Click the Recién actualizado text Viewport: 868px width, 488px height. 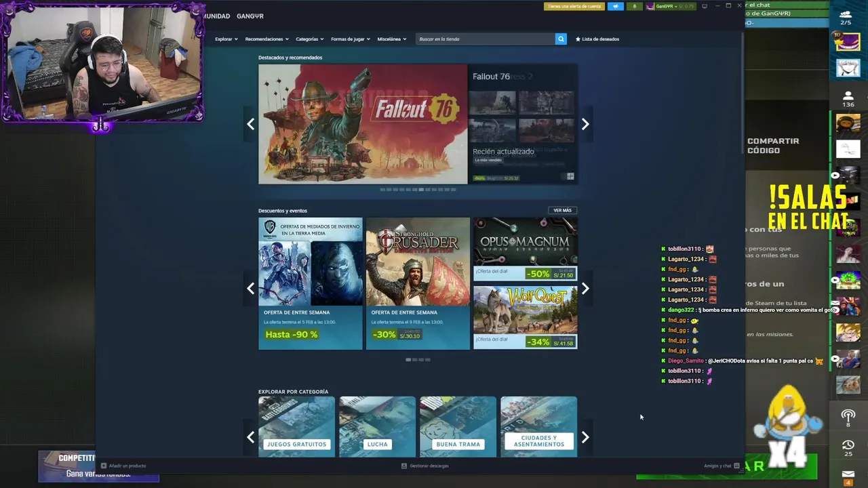[x=503, y=151]
